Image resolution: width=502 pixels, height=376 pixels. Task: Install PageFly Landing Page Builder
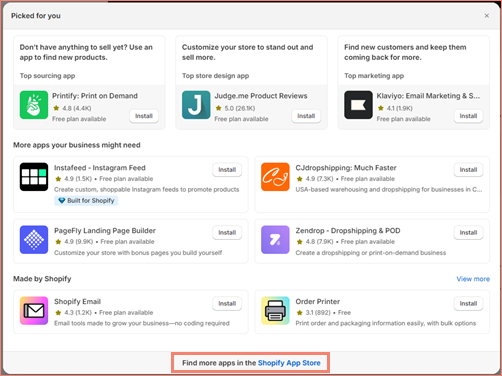[x=227, y=233]
